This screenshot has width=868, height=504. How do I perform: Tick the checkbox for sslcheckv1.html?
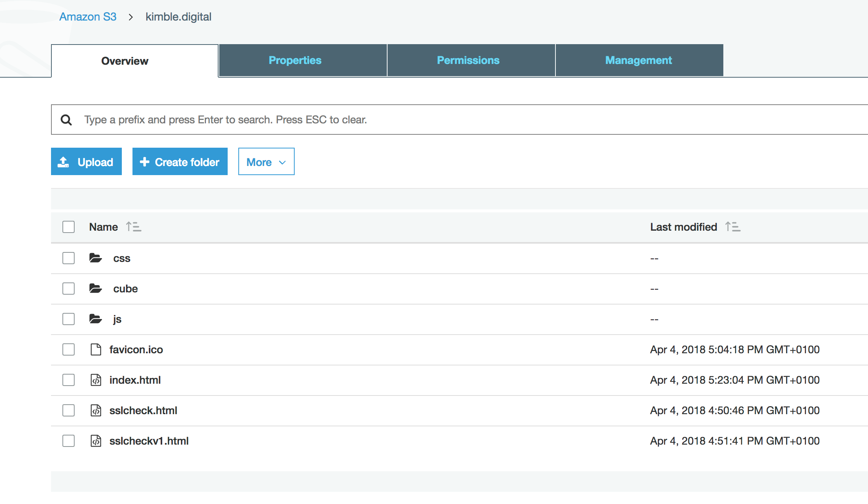click(69, 441)
